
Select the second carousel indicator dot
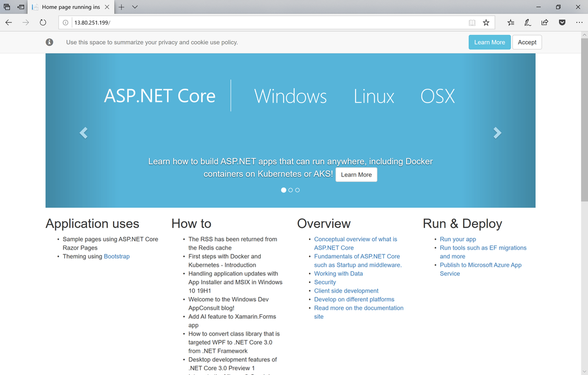tap(291, 190)
